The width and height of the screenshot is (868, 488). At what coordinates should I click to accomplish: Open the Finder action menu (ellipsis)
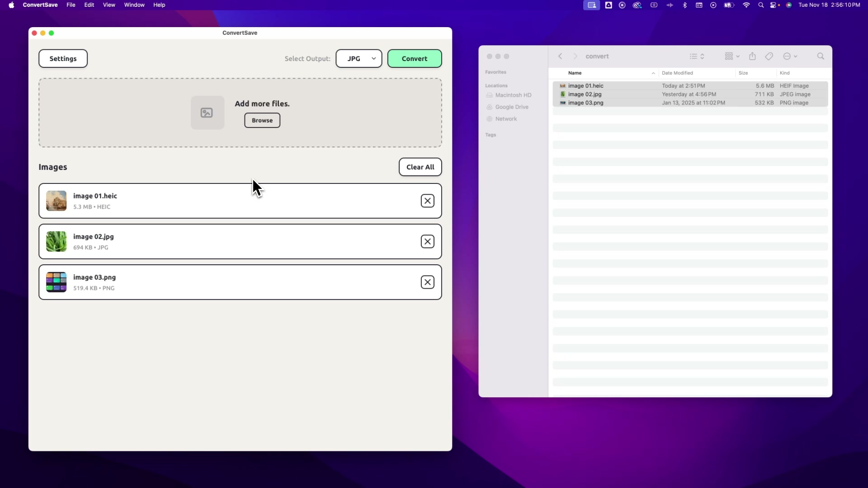pos(790,56)
